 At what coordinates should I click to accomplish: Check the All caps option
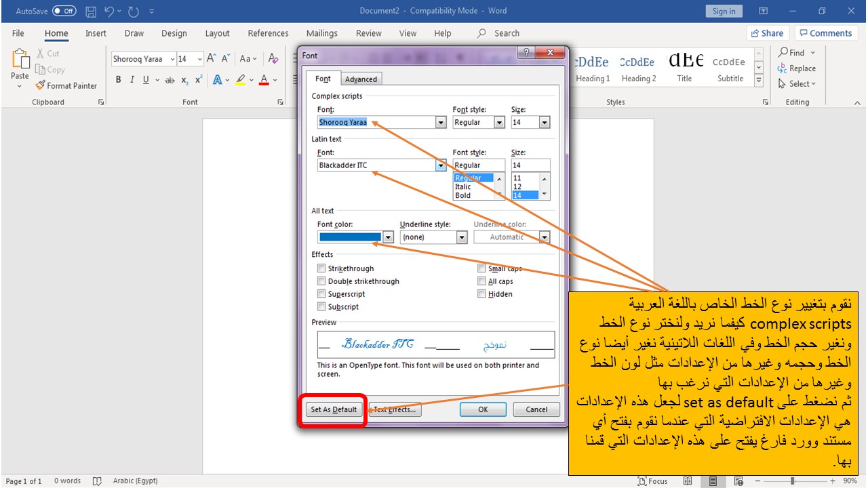(481, 281)
